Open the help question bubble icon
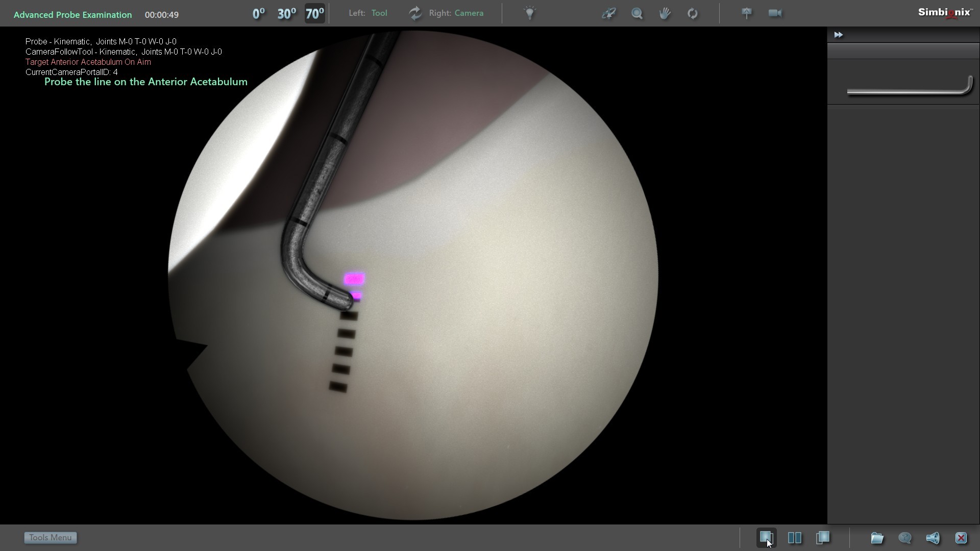Screen dimensions: 980x551 (905, 538)
